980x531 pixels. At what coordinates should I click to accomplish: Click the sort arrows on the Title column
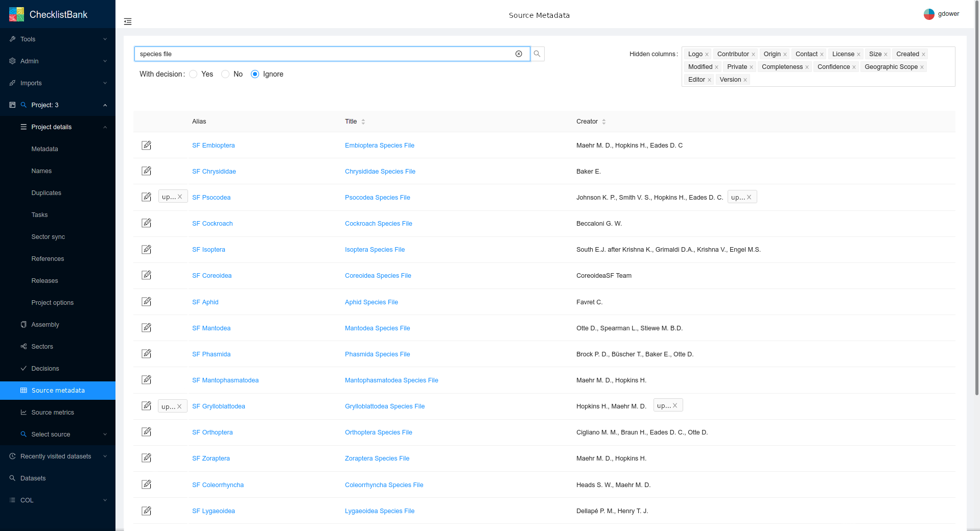coord(363,122)
